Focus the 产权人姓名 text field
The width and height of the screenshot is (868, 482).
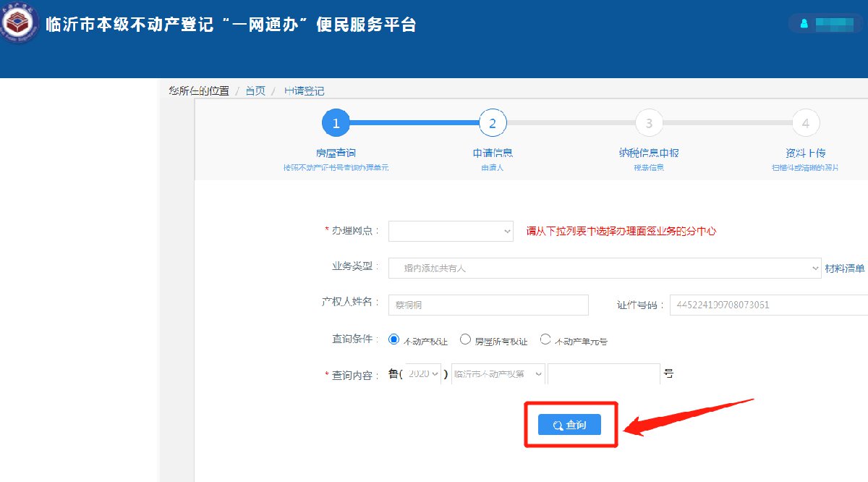[488, 305]
